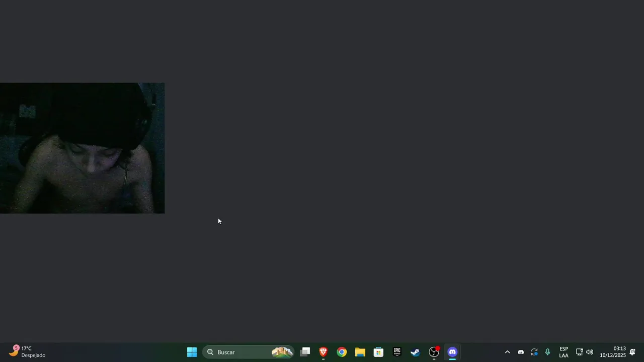This screenshot has width=644, height=362.
Task: Switch to Discord in the taskbar
Action: coord(452,352)
